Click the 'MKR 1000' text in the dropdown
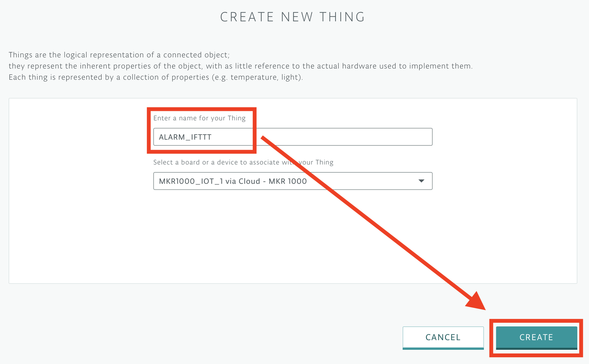Image resolution: width=589 pixels, height=364 pixels. click(x=288, y=181)
